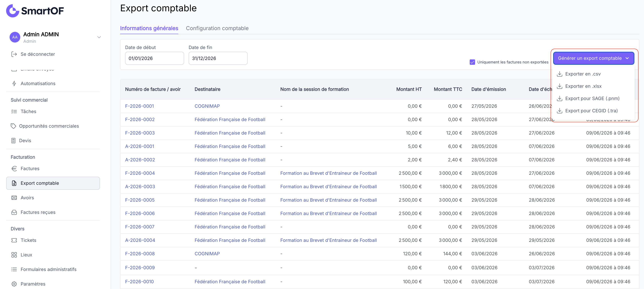
Task: Click the Montant TTC column header
Action: (448, 89)
